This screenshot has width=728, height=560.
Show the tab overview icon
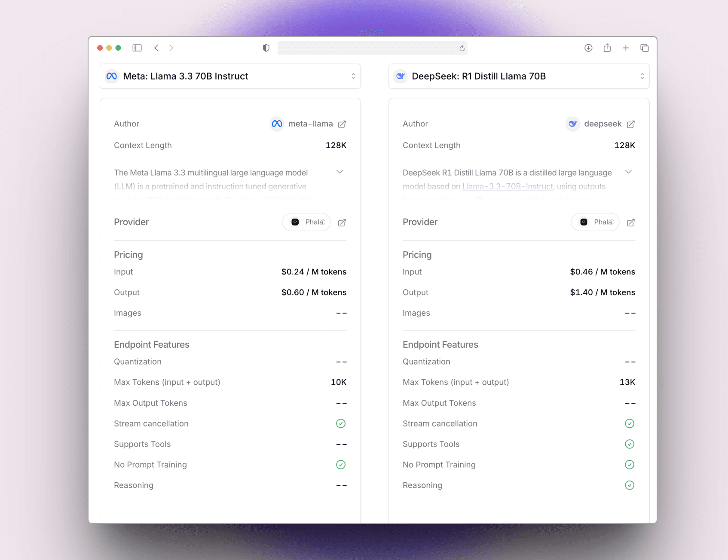coord(644,48)
